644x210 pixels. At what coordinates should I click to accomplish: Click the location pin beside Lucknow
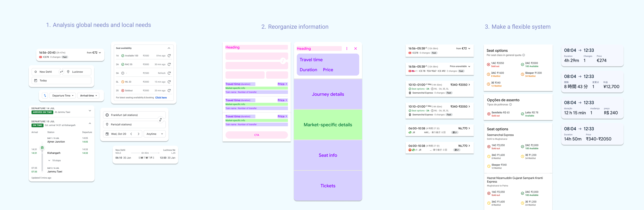(68, 72)
